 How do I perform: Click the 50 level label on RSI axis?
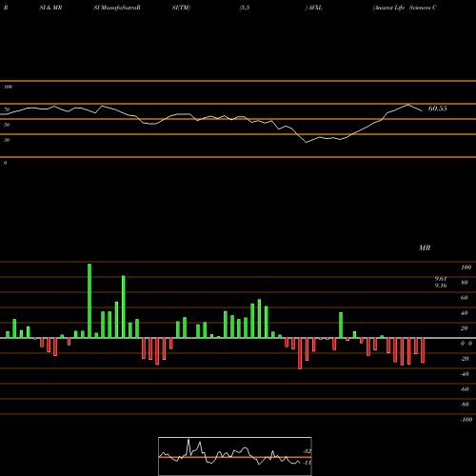(x=7, y=125)
